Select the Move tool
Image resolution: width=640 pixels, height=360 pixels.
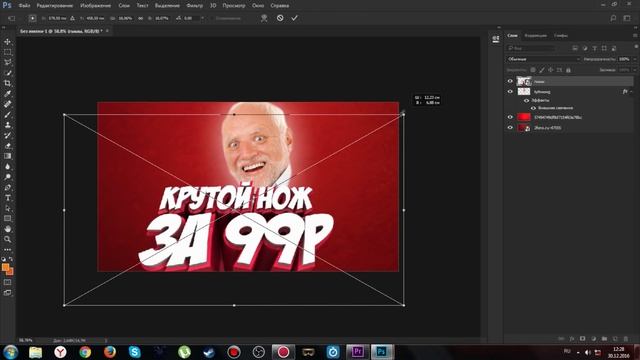click(x=7, y=42)
